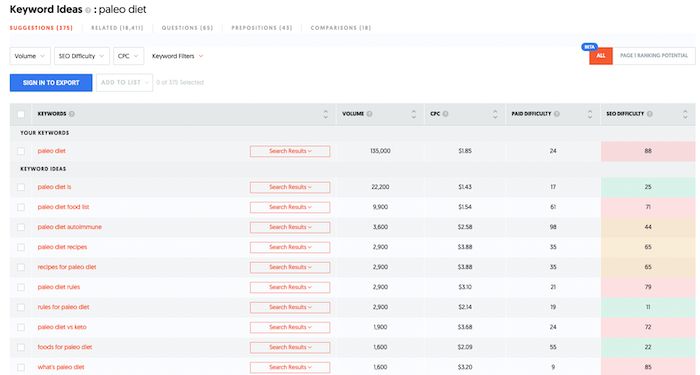Image resolution: width=700 pixels, height=375 pixels.
Task: Switch to the Questions tab
Action: tap(188, 28)
